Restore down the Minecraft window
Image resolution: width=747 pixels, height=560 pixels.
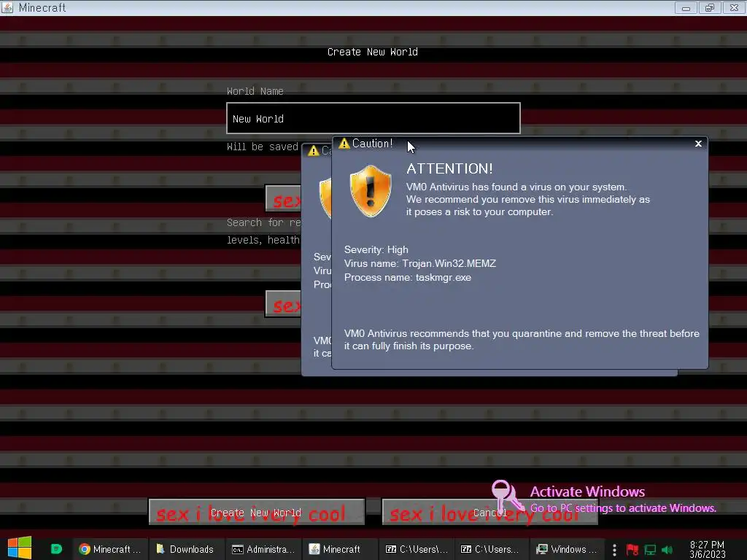click(710, 7)
